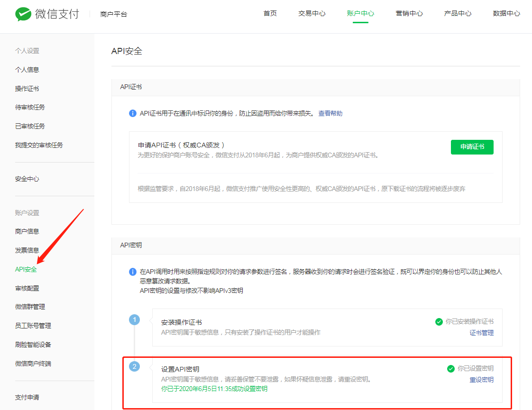532x410 pixels.
Task: Open 操作证书 in the sidebar
Action: (27, 89)
